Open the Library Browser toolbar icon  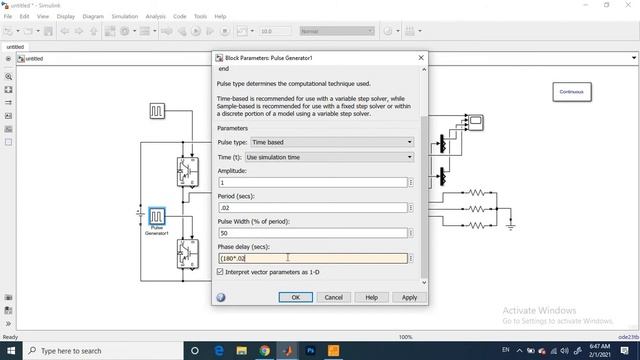pyautogui.click(x=110, y=31)
